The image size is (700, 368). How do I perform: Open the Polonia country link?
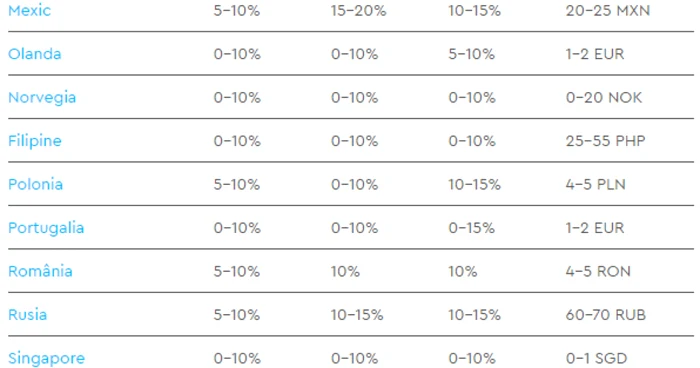(x=35, y=184)
